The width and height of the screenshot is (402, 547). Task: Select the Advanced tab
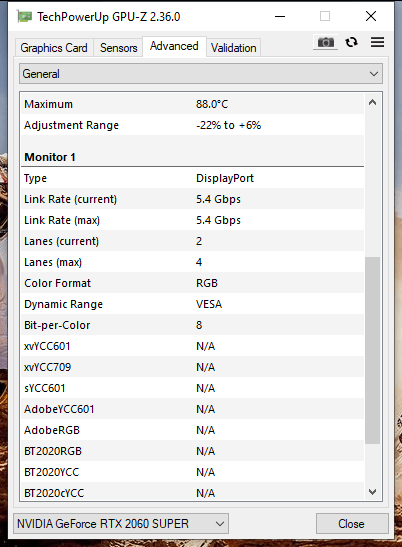pos(174,46)
